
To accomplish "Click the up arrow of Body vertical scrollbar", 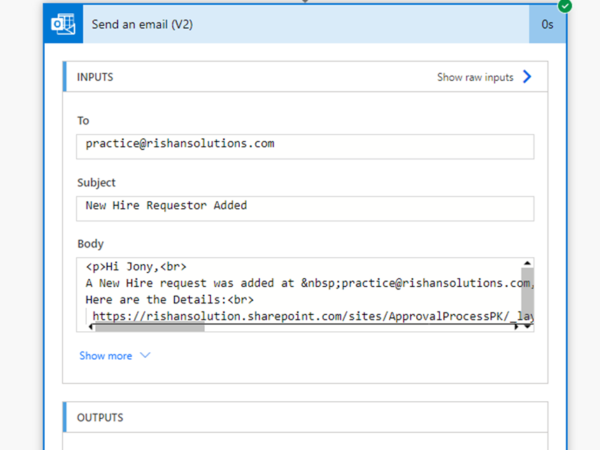I will tap(527, 263).
